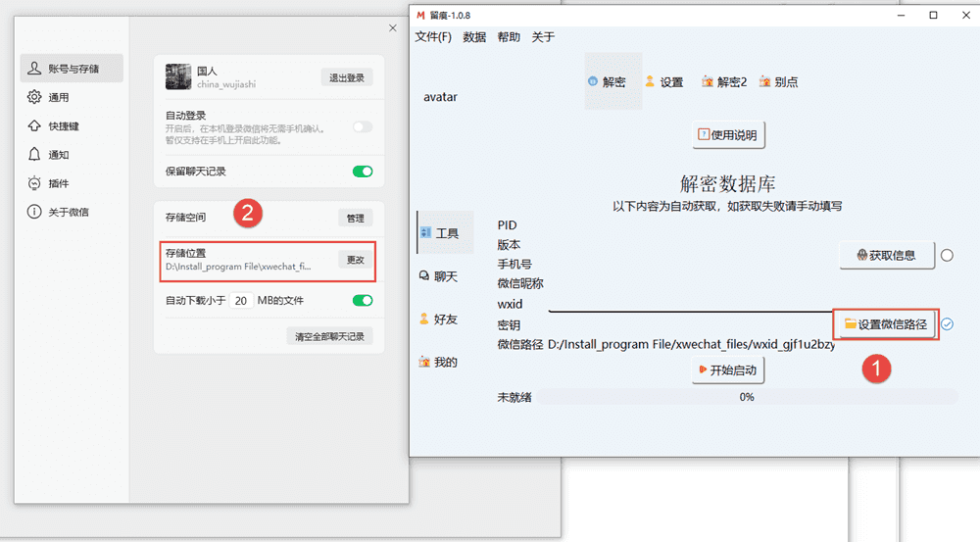Select the 别点 tab icon
Viewport: 980px width, 542px height.
pos(777,82)
